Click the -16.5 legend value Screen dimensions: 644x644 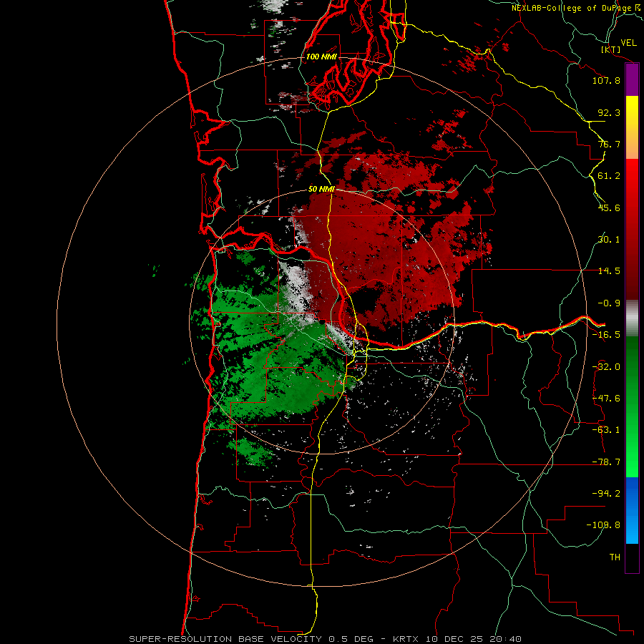[606, 335]
